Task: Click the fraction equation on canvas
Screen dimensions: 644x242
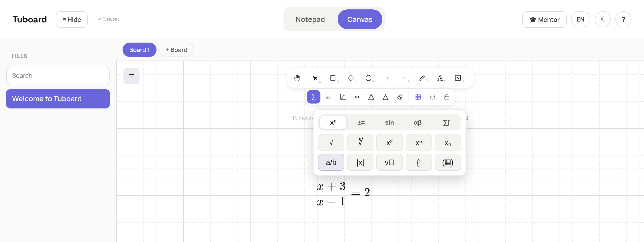Action: coord(343,194)
